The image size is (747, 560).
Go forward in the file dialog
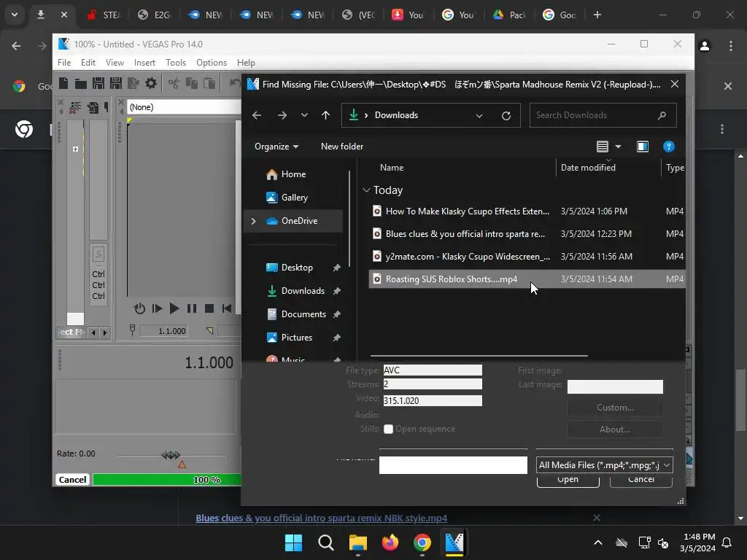[x=282, y=115]
